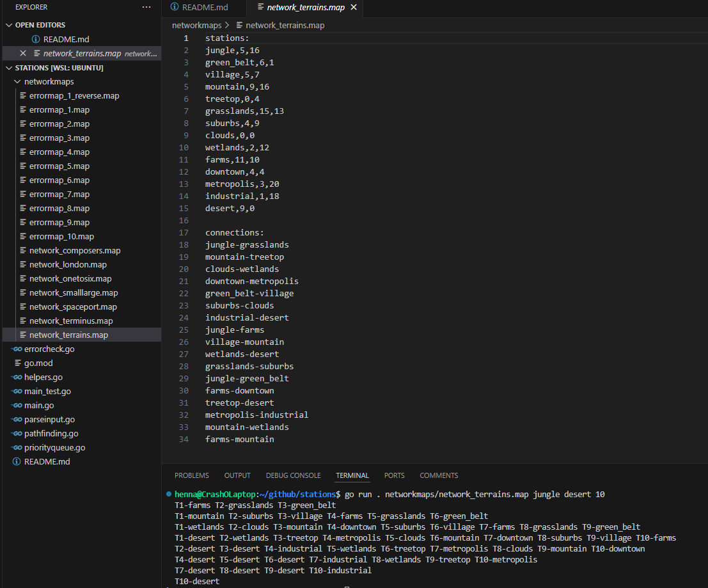Click "metropolis-industrial" line in editor
Image resolution: width=708 pixels, height=588 pixels.
256,415
